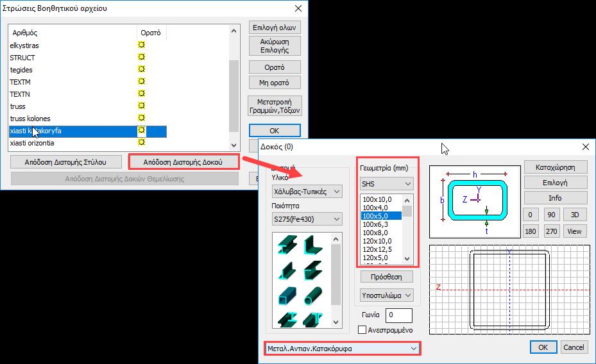
Task: Pick the square hollow section icon
Action: click(x=287, y=296)
